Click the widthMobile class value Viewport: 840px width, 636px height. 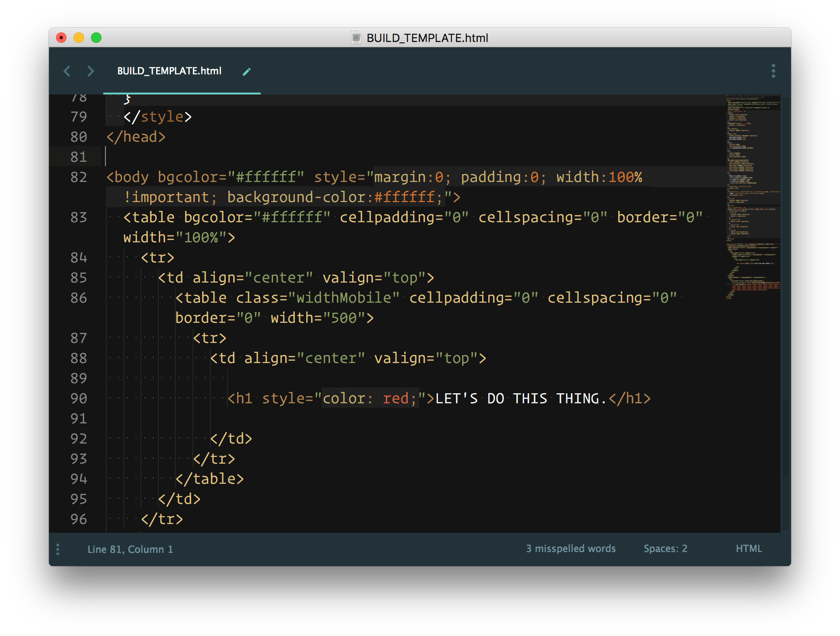344,298
